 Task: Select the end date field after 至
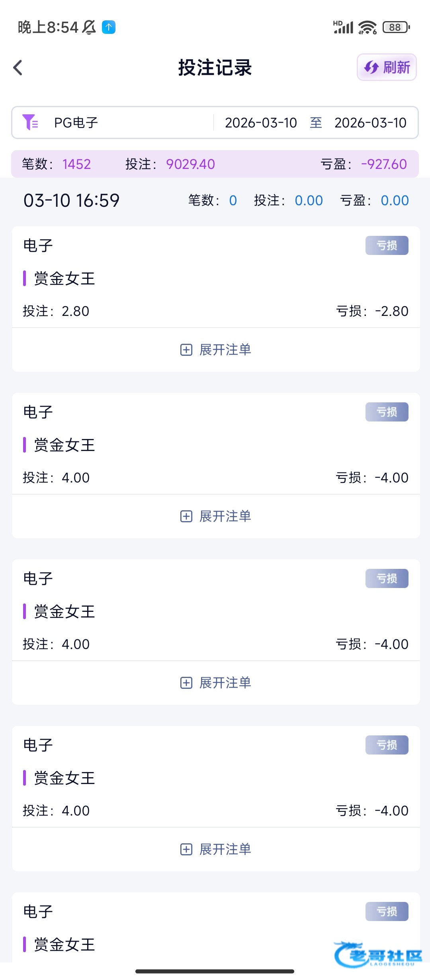click(370, 123)
